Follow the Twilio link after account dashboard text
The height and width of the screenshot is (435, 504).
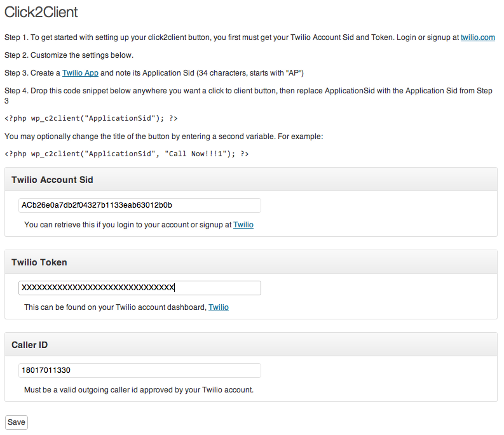click(x=219, y=307)
